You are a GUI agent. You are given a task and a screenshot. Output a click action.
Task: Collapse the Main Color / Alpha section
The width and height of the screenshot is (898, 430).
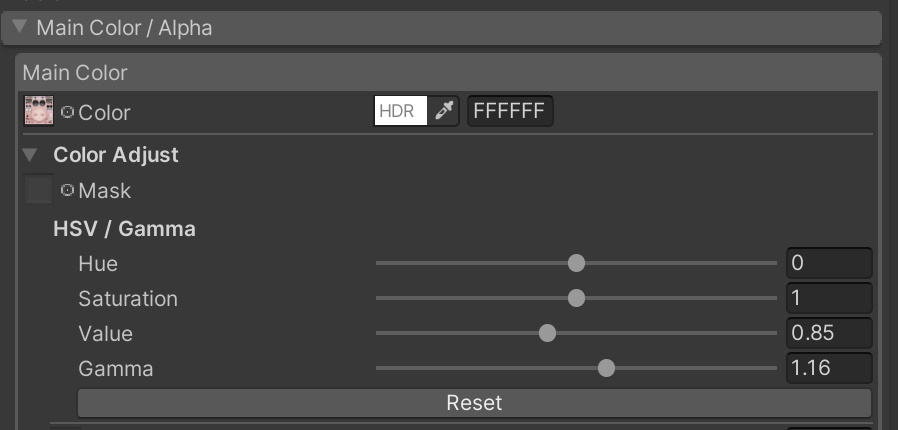point(20,27)
